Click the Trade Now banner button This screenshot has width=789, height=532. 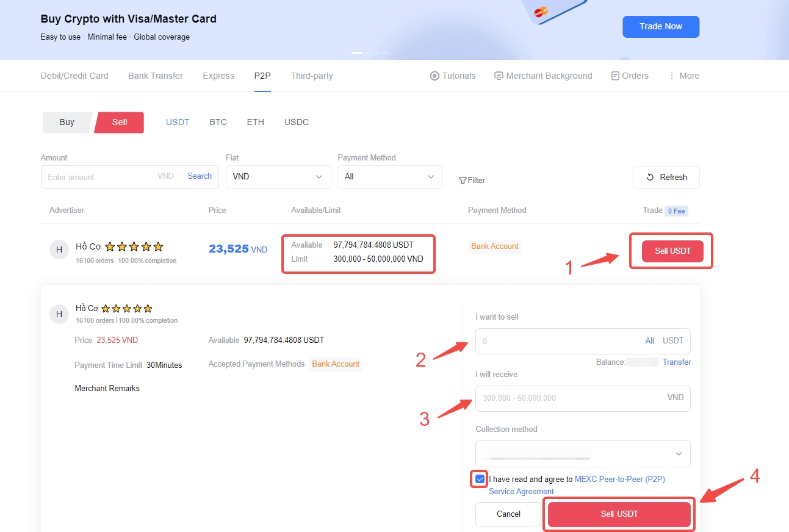tap(660, 27)
